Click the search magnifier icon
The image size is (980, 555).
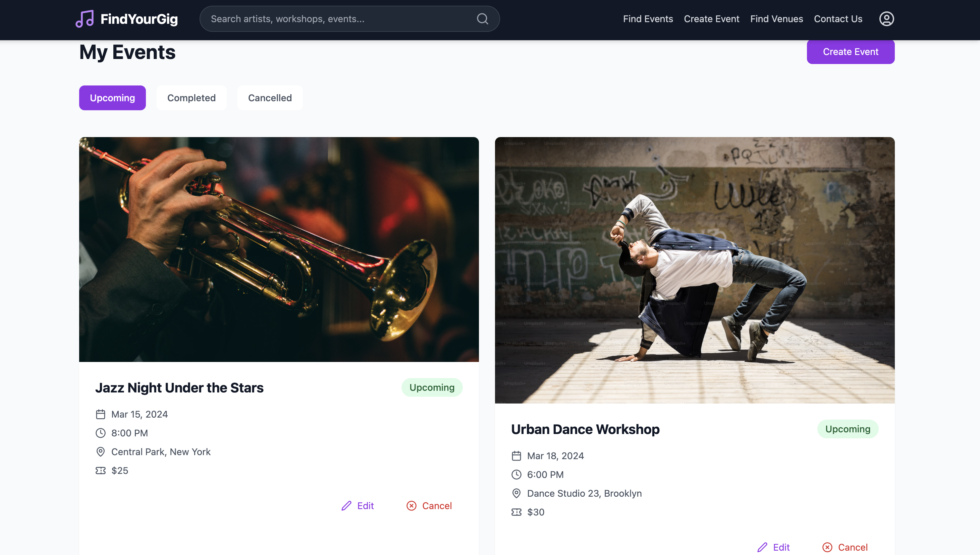pos(482,19)
